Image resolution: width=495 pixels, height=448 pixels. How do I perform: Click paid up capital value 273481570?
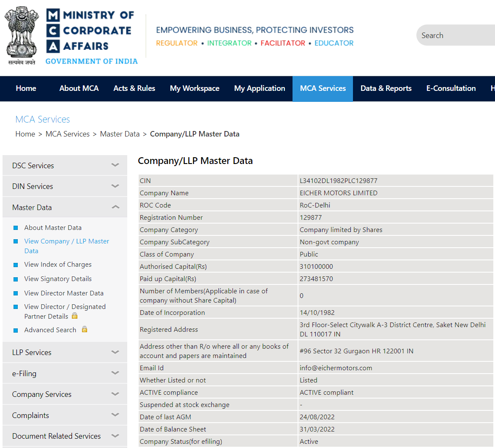(316, 279)
